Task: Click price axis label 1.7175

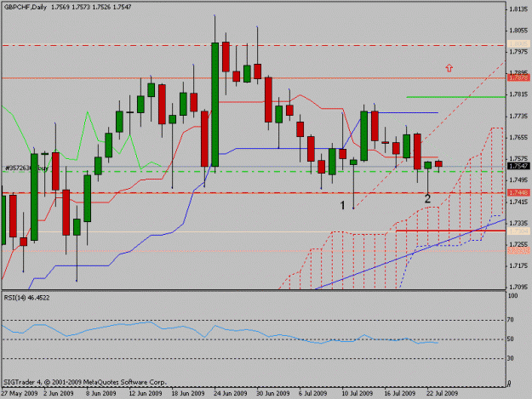Action: [x=518, y=265]
